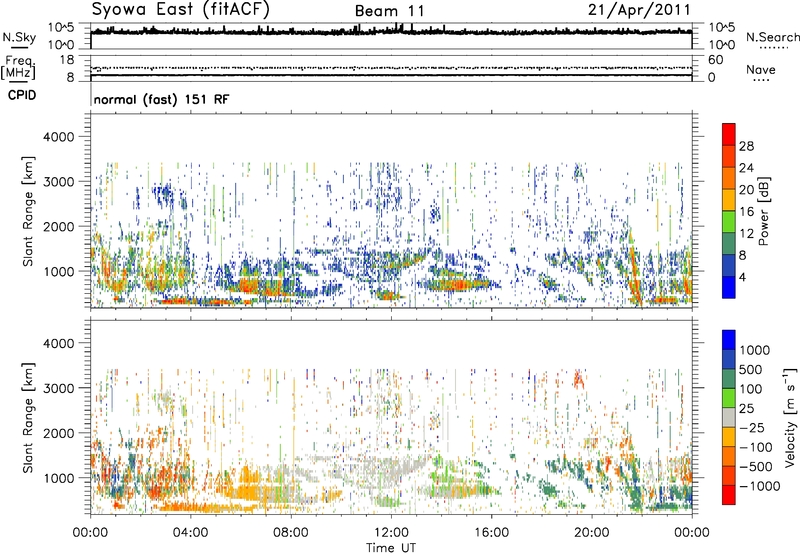The height and width of the screenshot is (554, 800).
Task: Click the '12:00' time axis label
Action: [x=391, y=533]
